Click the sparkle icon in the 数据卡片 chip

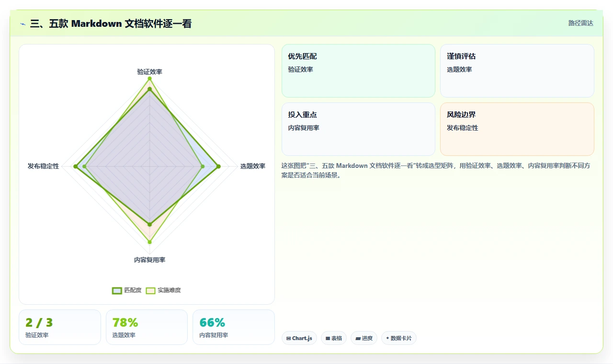pyautogui.click(x=387, y=338)
